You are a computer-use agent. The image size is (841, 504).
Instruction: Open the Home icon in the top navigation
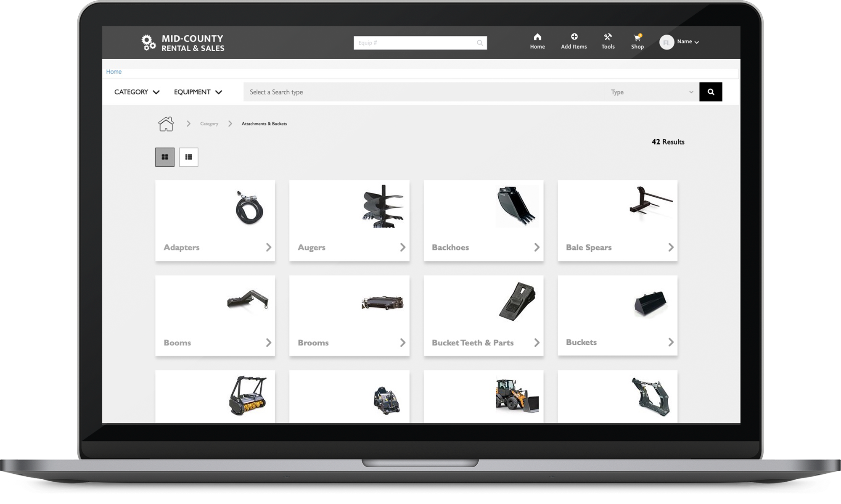(x=537, y=41)
